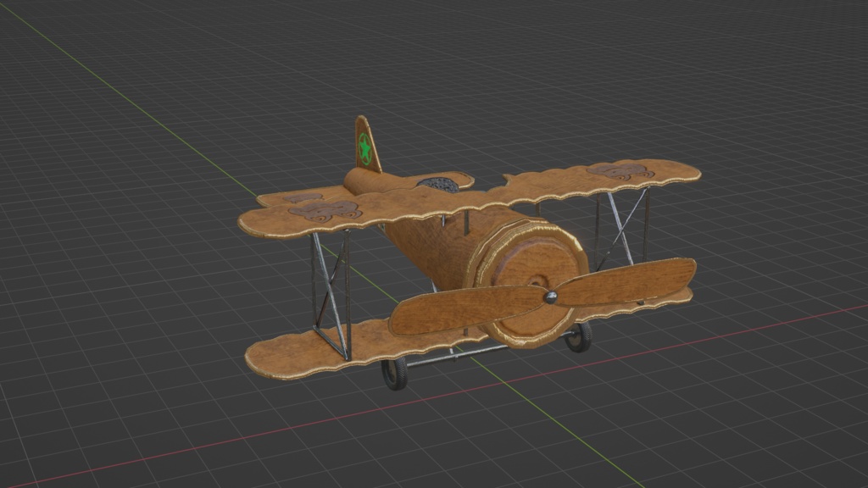Select the right propeller blade
This screenshot has height=488, width=868.
click(x=626, y=282)
